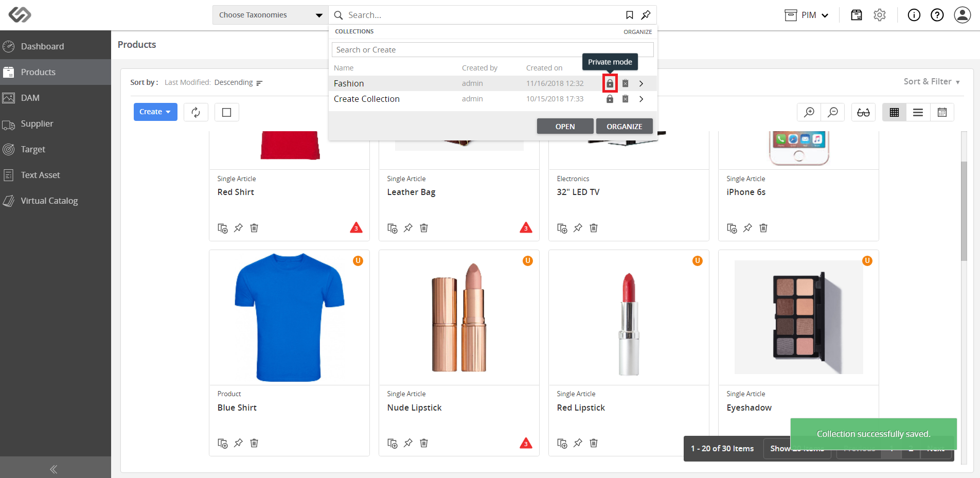Delete the Fashion collection
The width and height of the screenshot is (980, 478).
[625, 83]
